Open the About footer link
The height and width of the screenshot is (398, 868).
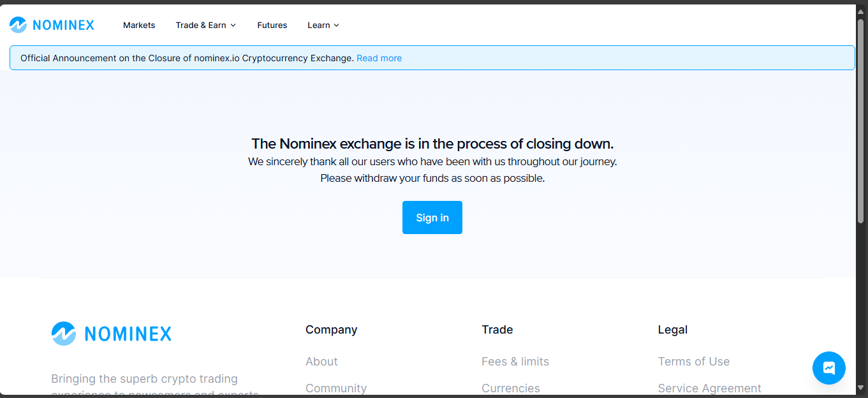(x=321, y=362)
